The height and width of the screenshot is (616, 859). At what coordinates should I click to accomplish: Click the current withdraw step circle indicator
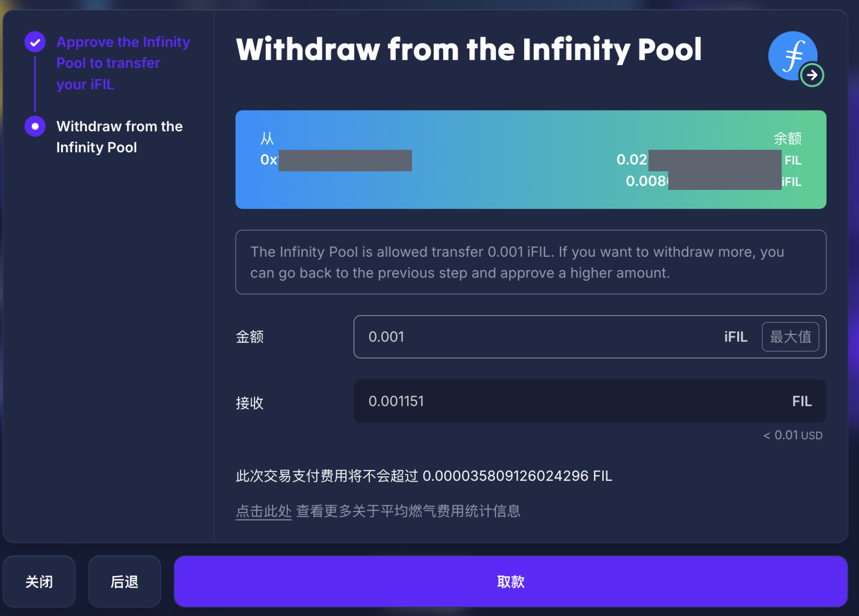click(x=35, y=126)
